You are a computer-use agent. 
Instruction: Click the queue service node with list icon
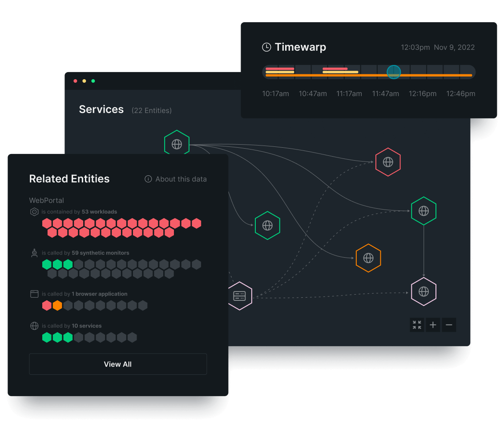click(x=240, y=295)
